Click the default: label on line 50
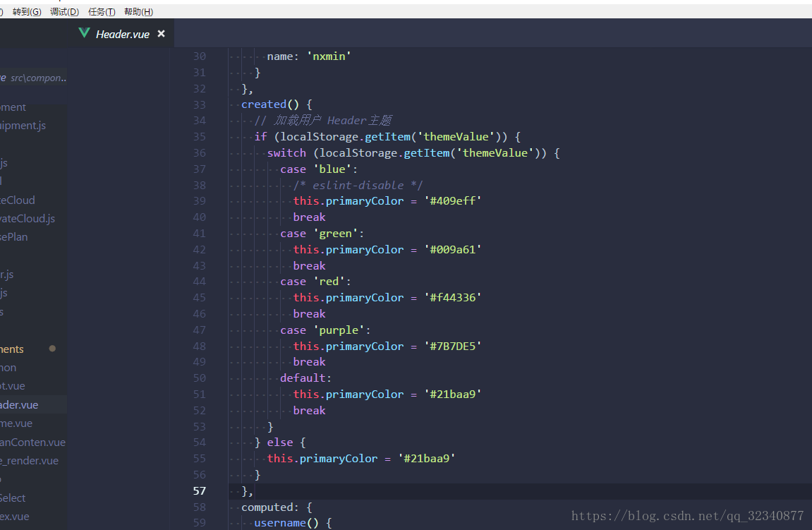Viewport: 812px width, 530px height. click(305, 378)
